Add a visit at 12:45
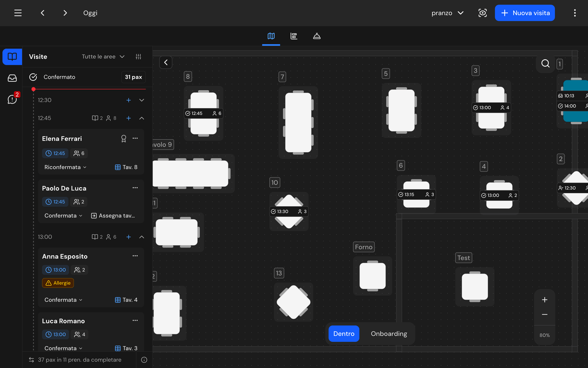 click(129, 118)
